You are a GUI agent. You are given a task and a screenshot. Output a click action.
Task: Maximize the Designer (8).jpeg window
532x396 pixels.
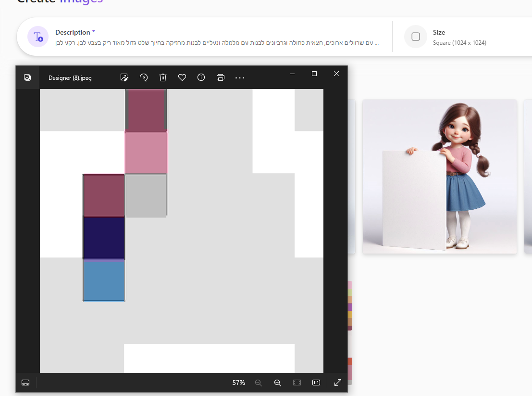tap(314, 74)
